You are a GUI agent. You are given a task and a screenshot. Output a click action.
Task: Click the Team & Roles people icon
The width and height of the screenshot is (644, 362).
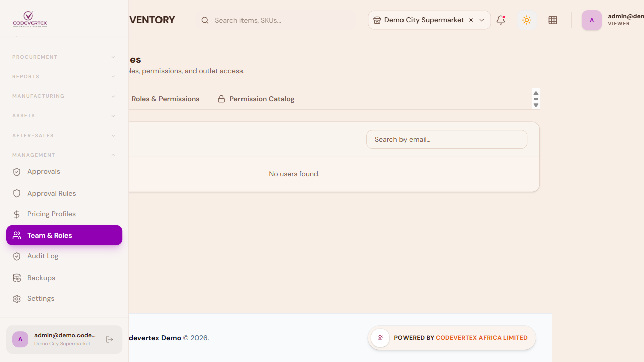[17, 235]
